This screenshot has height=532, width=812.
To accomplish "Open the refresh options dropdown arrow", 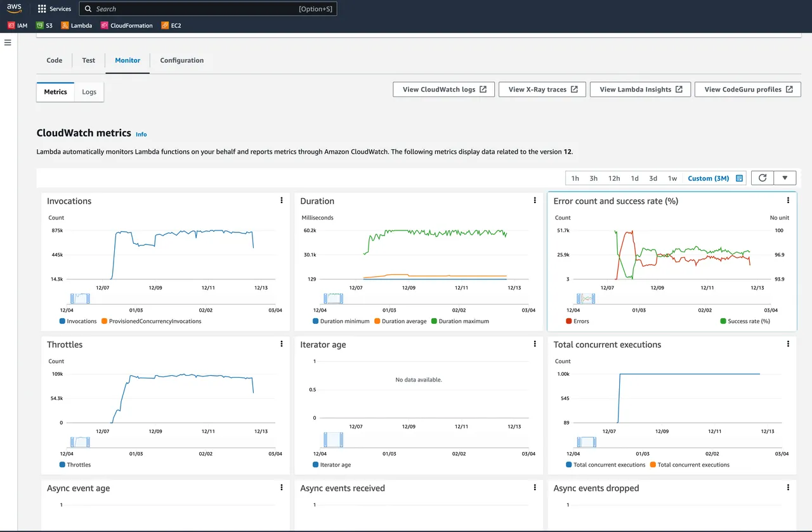I will coord(785,178).
